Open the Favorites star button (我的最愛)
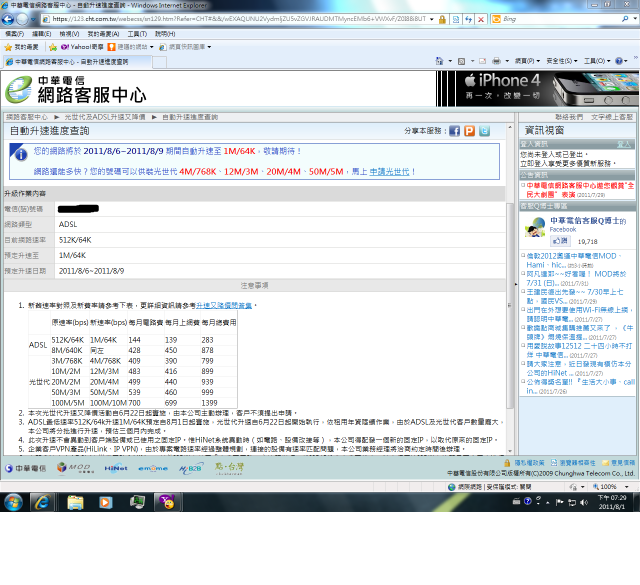640x585 pixels. click(21, 47)
